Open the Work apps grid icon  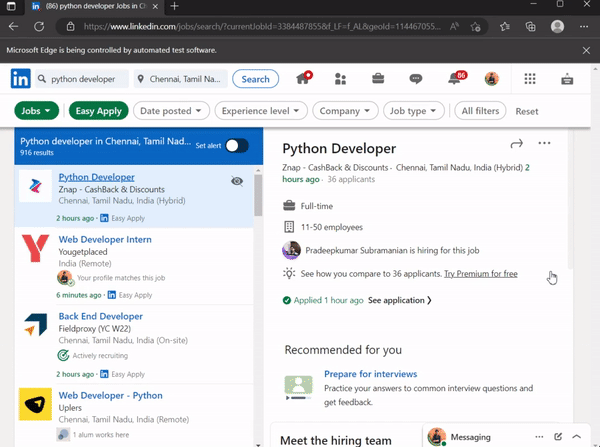click(530, 79)
